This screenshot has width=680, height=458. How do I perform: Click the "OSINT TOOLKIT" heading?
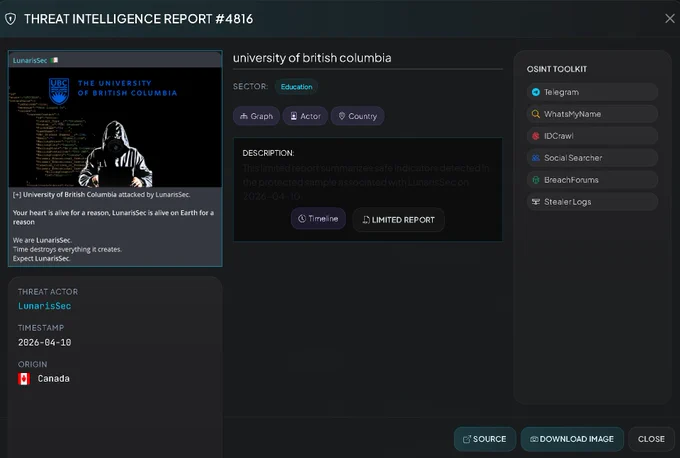pos(557,69)
